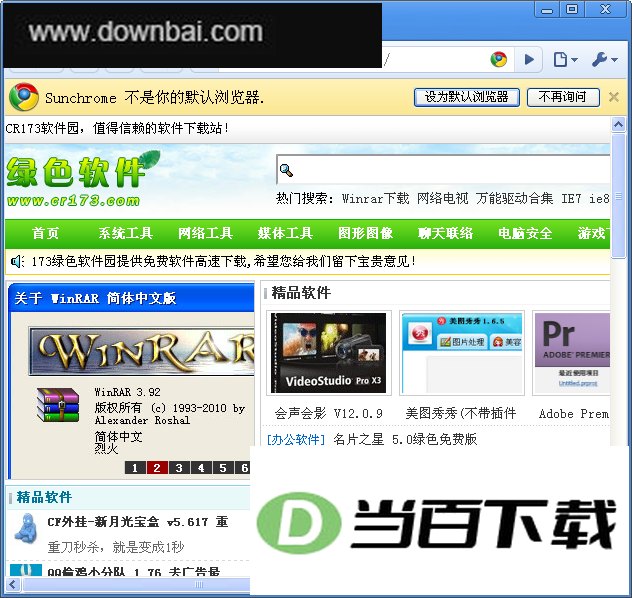The image size is (632, 598).
Task: Focus the site search input field
Action: point(443,170)
